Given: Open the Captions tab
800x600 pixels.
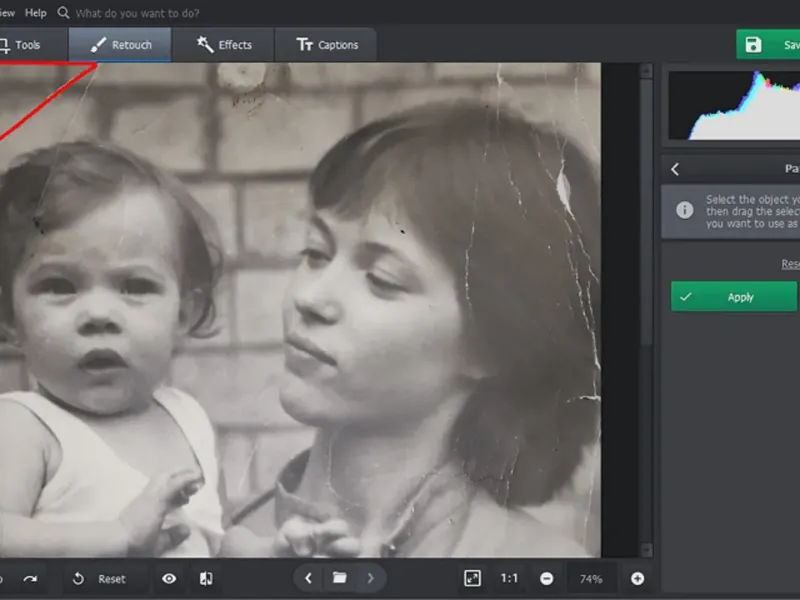Looking at the screenshot, I should point(327,45).
